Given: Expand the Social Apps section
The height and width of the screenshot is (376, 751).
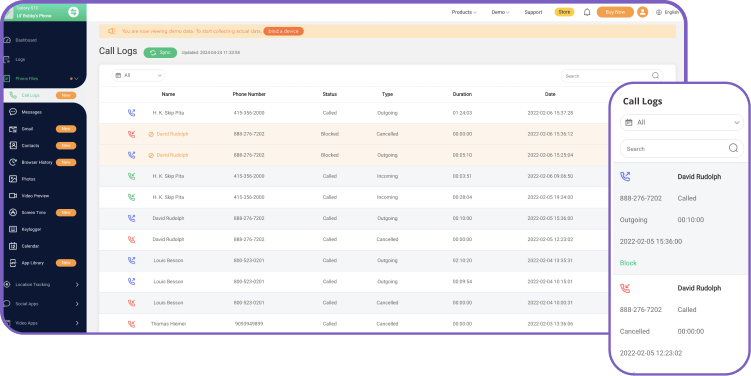Looking at the screenshot, I should [x=41, y=304].
